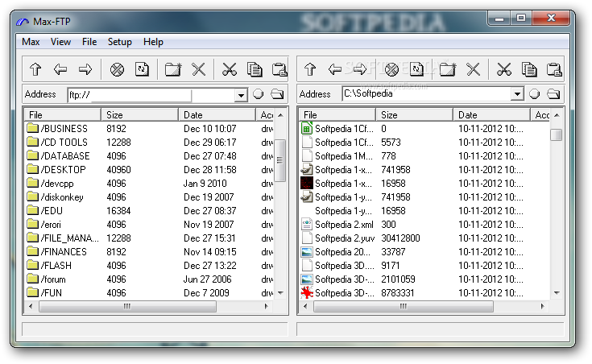Screen dimensions: 592x364
Task: Create new folder in FTP pane toolbar
Action: [x=173, y=69]
